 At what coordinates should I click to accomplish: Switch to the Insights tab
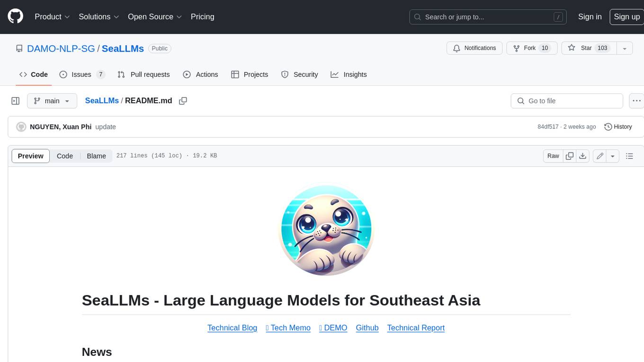349,74
